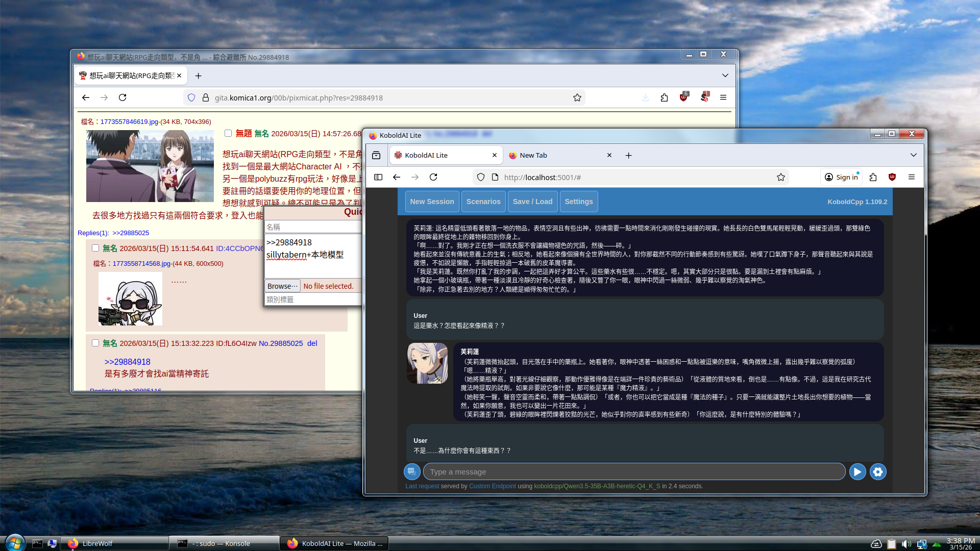The height and width of the screenshot is (551, 980).
Task: Click the Type a message input field
Action: tap(634, 472)
